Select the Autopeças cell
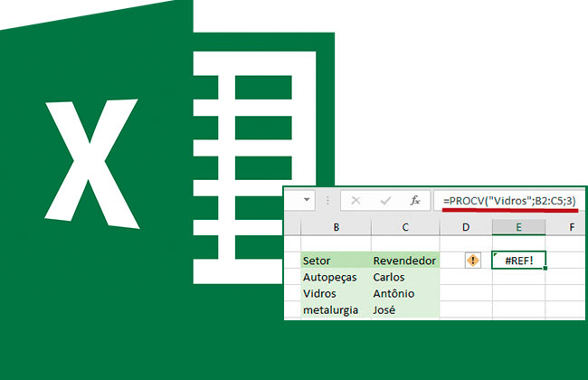 (x=336, y=277)
